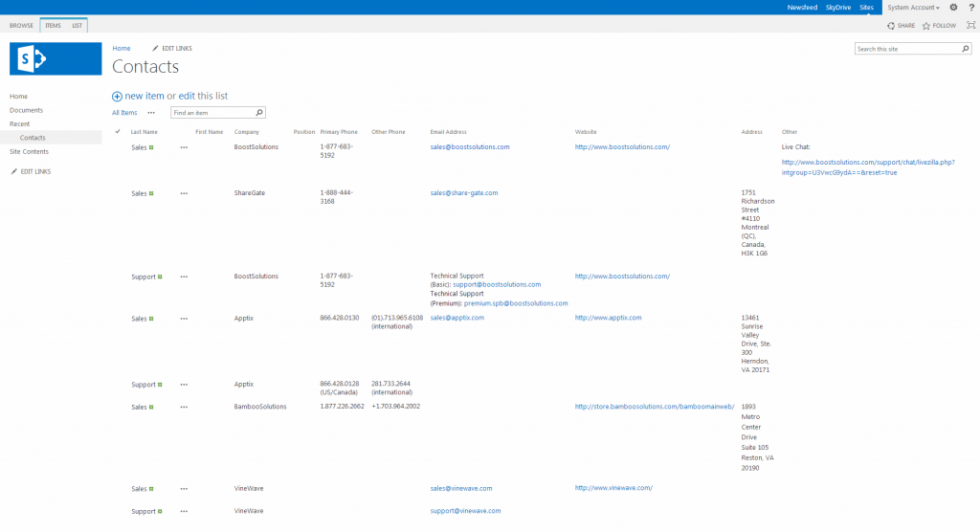The width and height of the screenshot is (980, 532).
Task: Open http://www.vinewave.com/ website link
Action: coord(613,488)
